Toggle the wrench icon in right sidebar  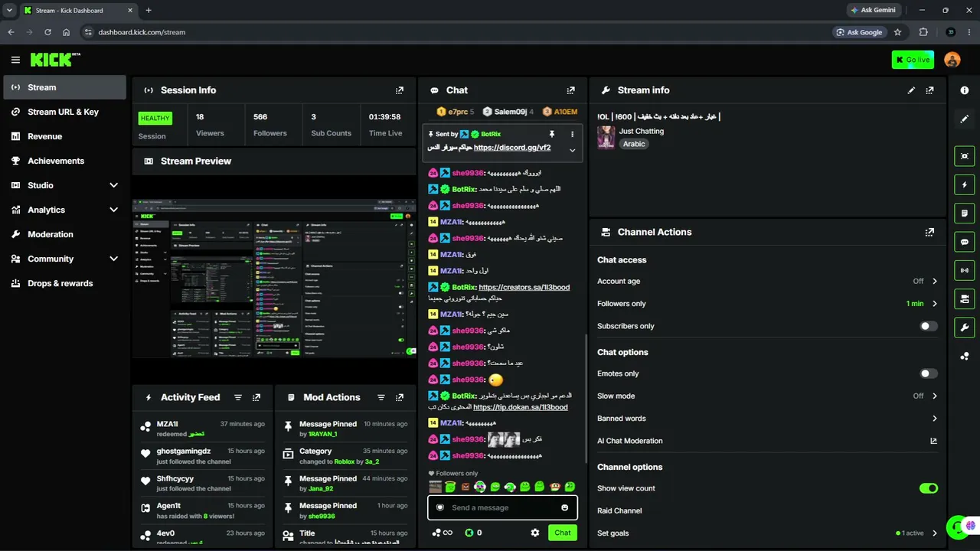tap(965, 328)
